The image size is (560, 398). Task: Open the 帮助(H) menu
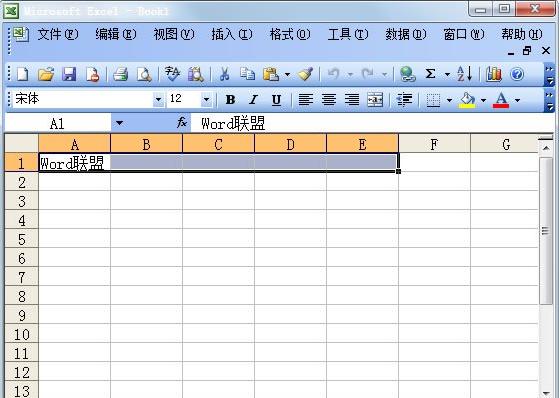tap(522, 35)
